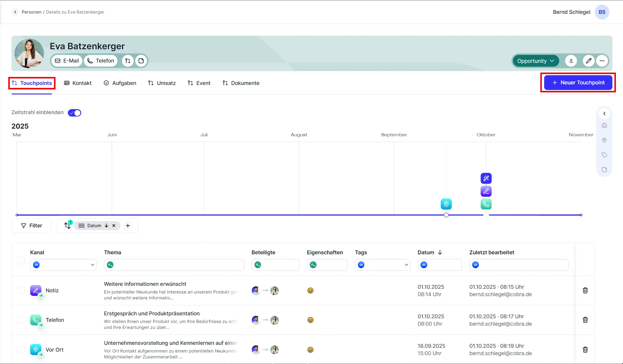623x364 pixels.
Task: Click the location pin icon in right sidebar
Action: click(x=604, y=140)
